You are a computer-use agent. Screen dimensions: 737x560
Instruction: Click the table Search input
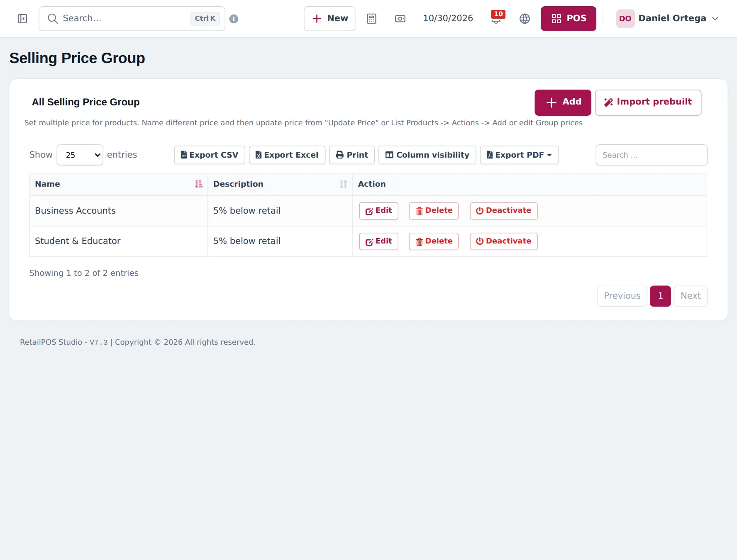coord(651,155)
